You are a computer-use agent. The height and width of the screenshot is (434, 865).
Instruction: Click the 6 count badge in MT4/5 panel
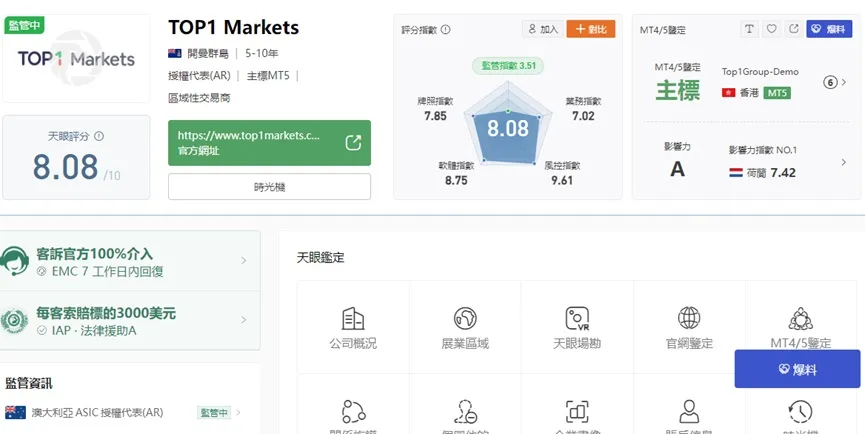[x=830, y=83]
